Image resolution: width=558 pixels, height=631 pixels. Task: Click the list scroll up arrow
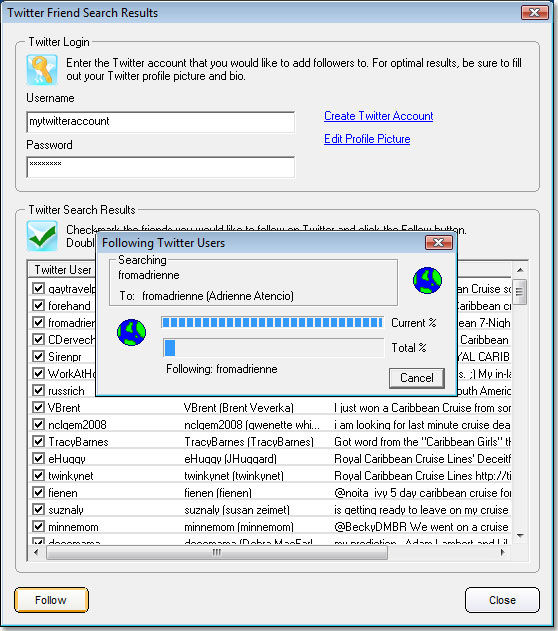point(520,270)
